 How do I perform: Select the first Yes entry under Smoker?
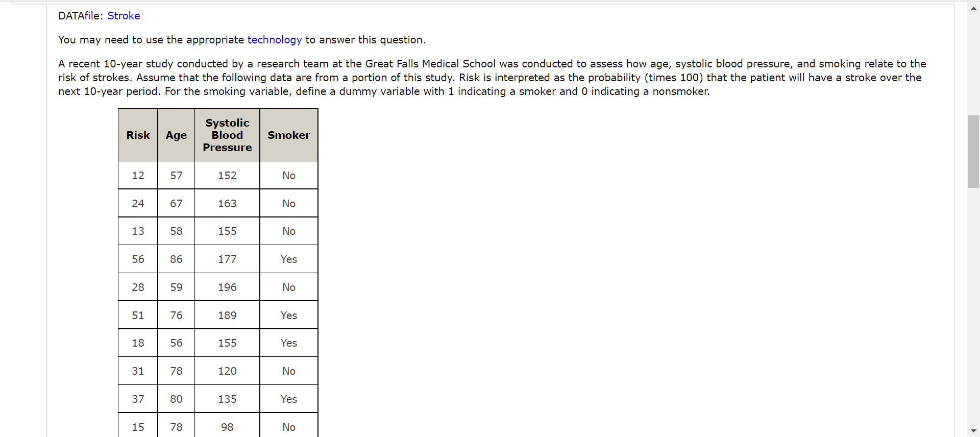[288, 259]
